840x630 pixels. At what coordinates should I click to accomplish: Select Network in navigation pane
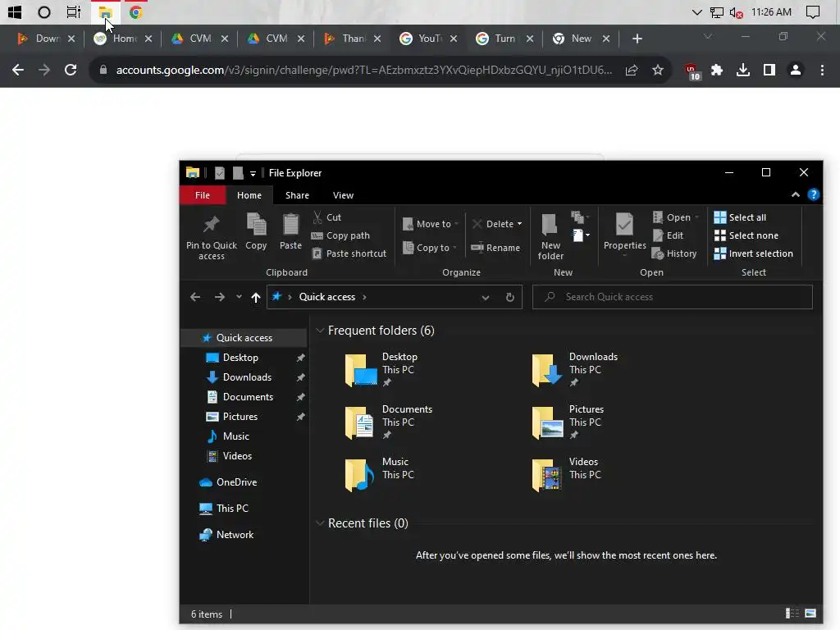(x=235, y=535)
